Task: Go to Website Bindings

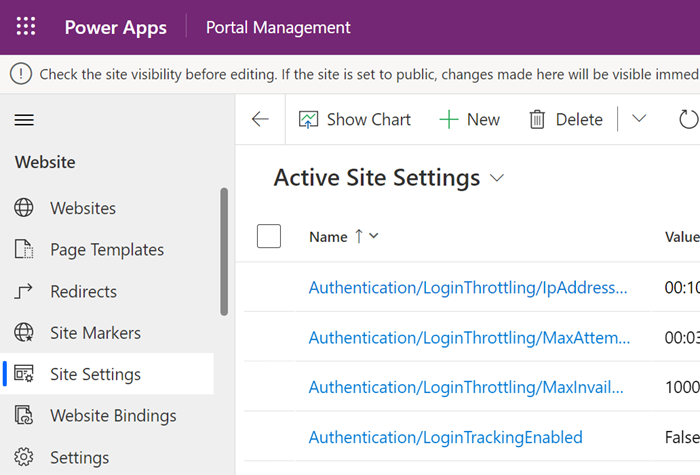Action: coord(113,416)
